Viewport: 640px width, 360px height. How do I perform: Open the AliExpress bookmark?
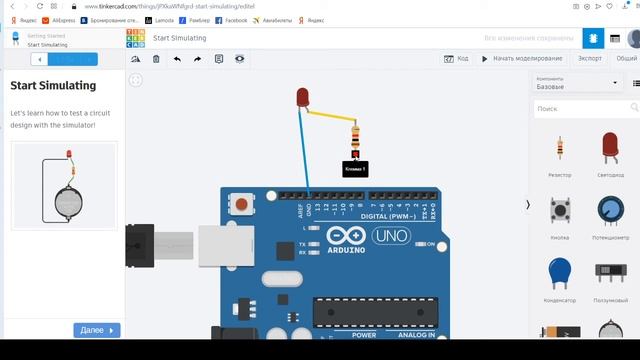59,20
